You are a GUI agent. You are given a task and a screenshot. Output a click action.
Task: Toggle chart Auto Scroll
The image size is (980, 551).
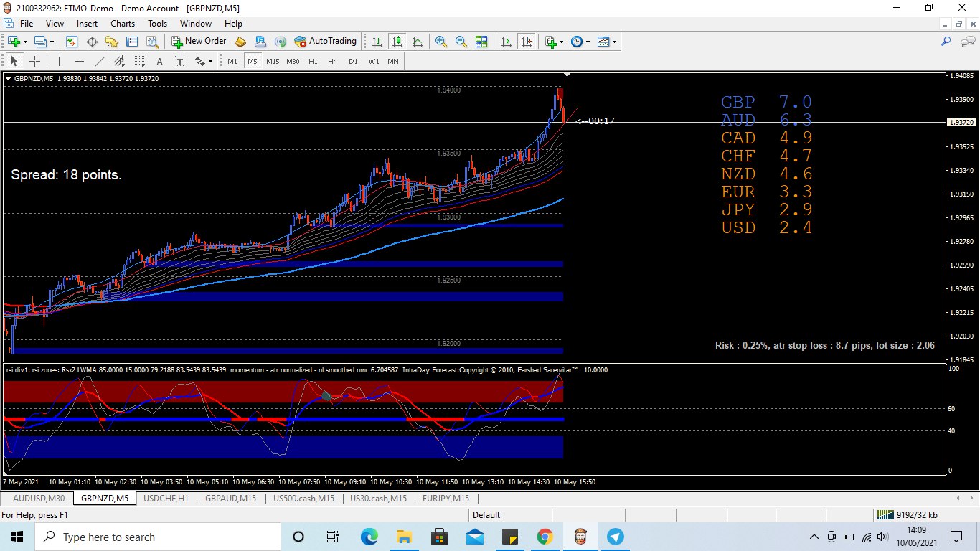(x=507, y=42)
